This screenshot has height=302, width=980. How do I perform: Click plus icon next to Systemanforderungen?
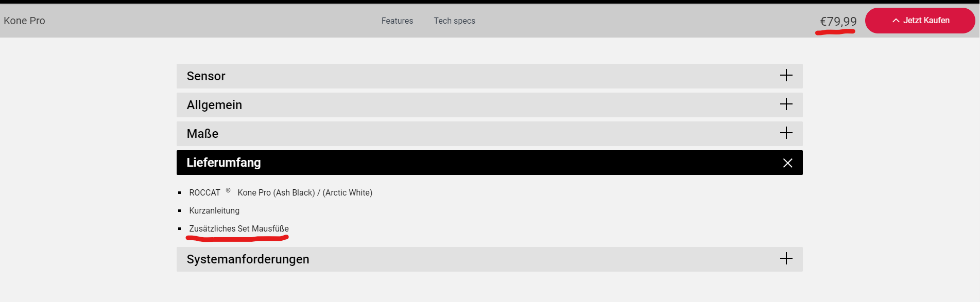click(x=786, y=259)
